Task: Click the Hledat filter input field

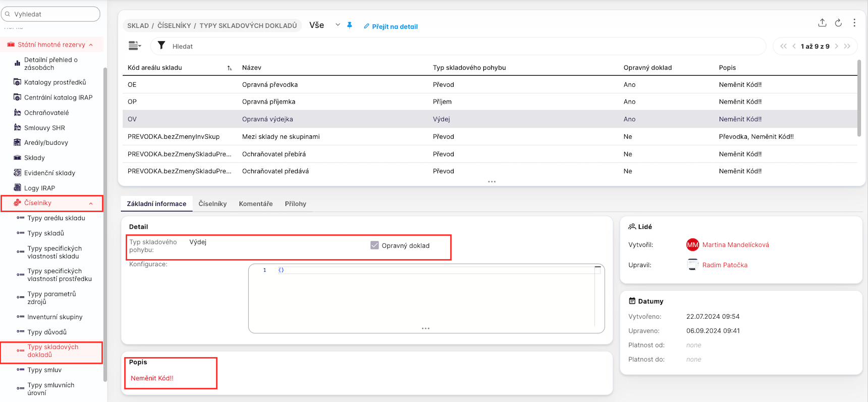Action: [x=454, y=46]
